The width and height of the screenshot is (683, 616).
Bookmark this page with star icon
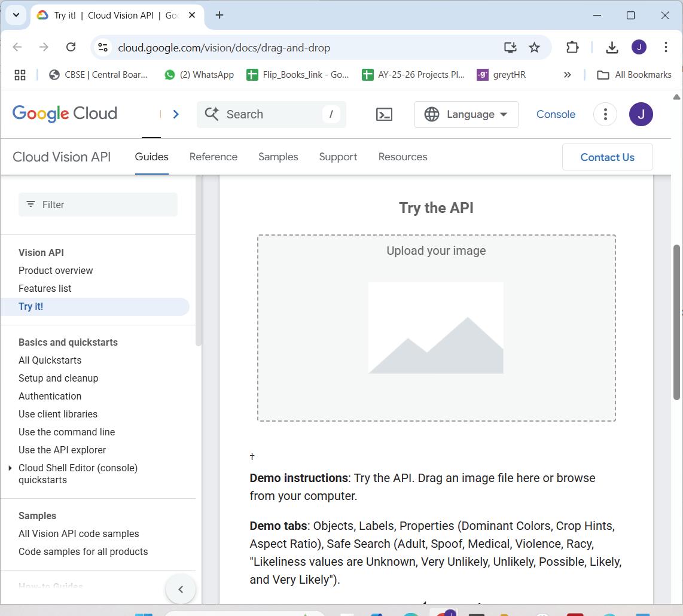click(534, 47)
